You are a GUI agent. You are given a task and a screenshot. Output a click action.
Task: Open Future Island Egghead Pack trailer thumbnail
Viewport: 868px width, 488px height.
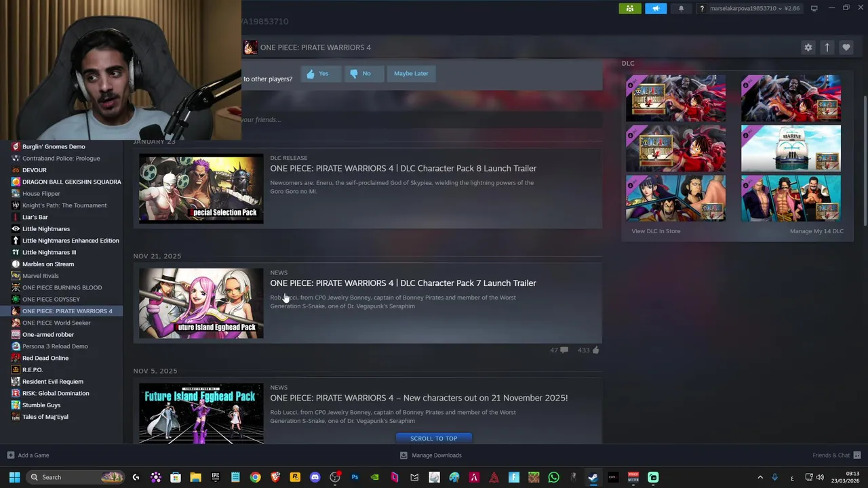(201, 303)
